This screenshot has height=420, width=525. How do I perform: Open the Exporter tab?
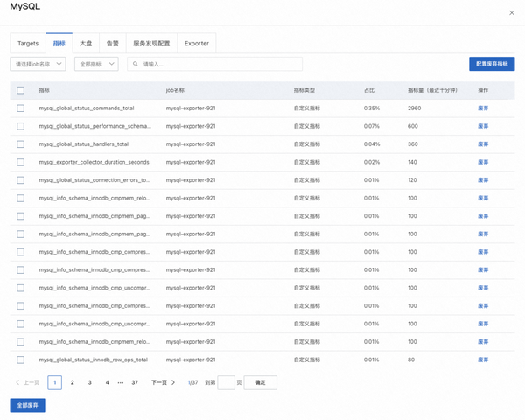point(197,44)
